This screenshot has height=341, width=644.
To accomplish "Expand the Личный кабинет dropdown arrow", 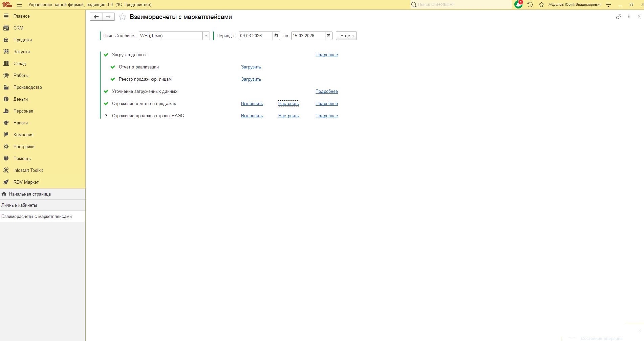I will click(x=206, y=36).
